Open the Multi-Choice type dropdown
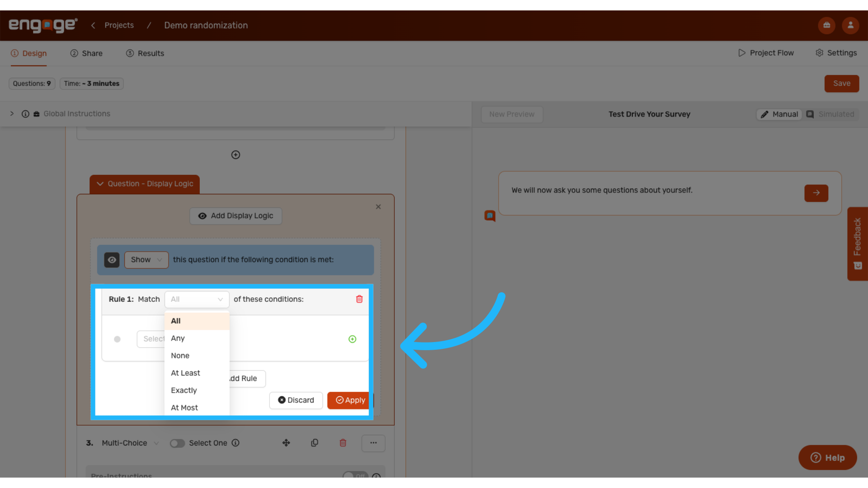The width and height of the screenshot is (868, 488). [130, 443]
